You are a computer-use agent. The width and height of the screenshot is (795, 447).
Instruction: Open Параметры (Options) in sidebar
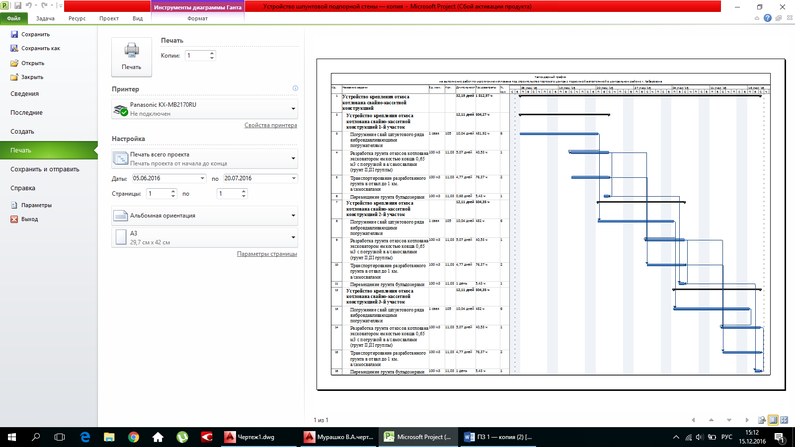(36, 205)
